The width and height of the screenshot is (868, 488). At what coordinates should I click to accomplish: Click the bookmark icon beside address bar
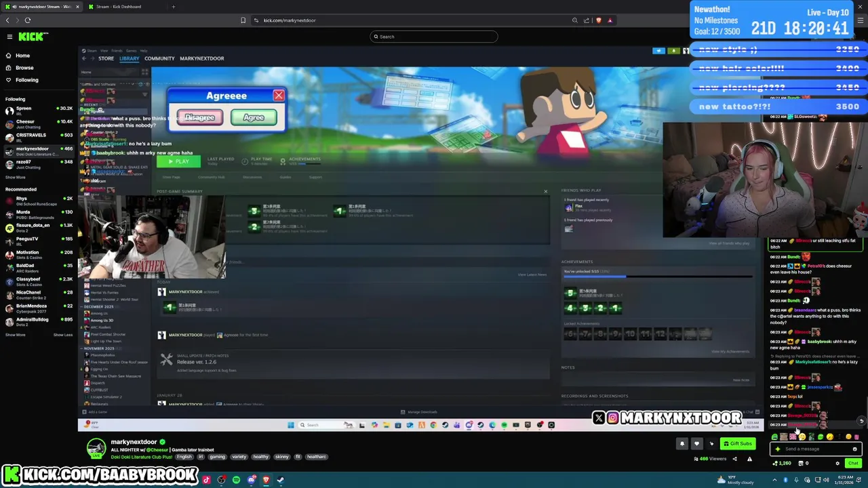click(x=243, y=20)
